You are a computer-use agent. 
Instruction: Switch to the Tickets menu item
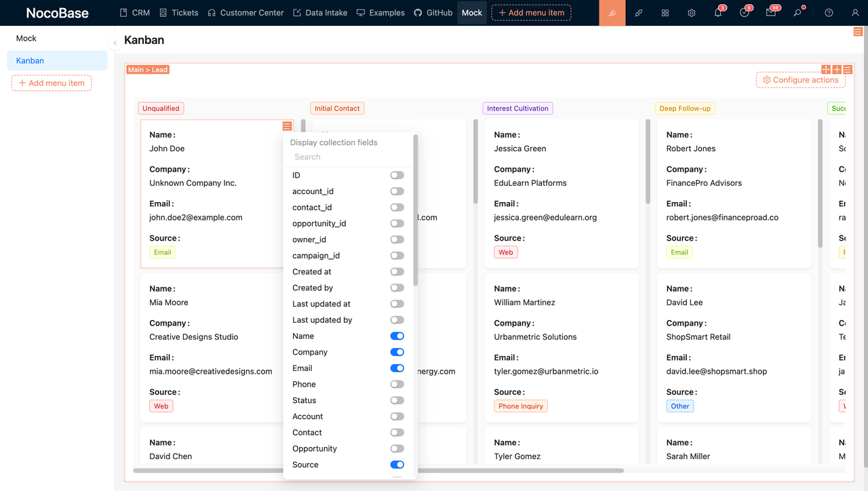[x=178, y=12]
